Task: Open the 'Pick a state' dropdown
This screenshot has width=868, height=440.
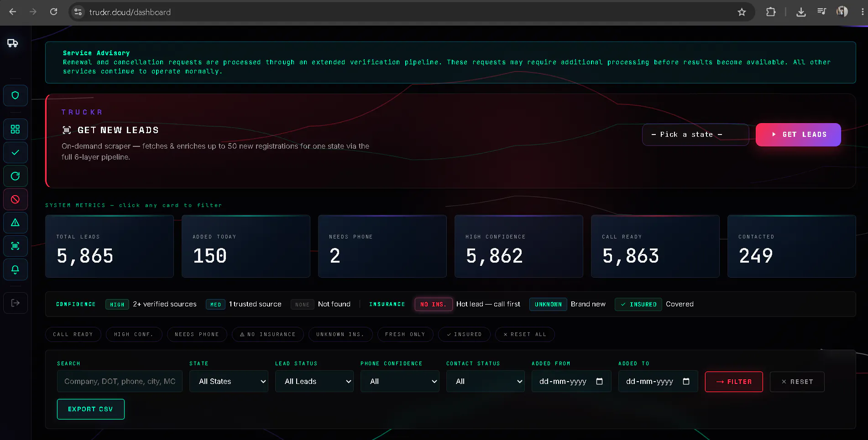Action: 695,135
